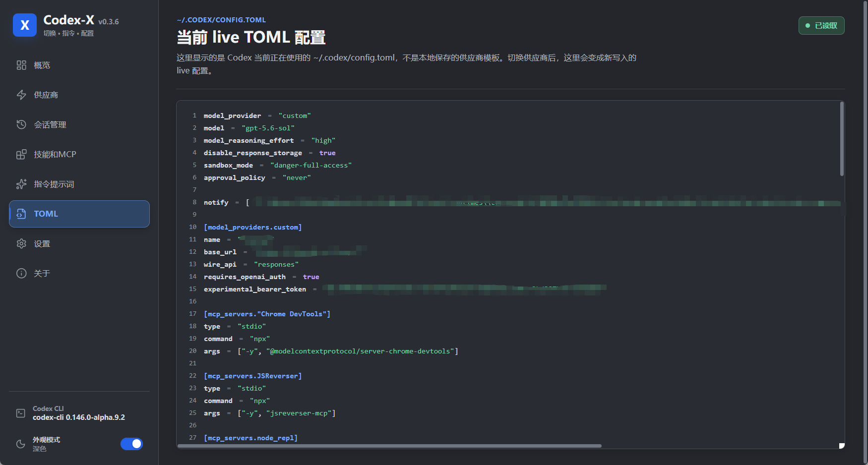868x465 pixels.
Task: Click the TOML file icon
Action: point(21,214)
